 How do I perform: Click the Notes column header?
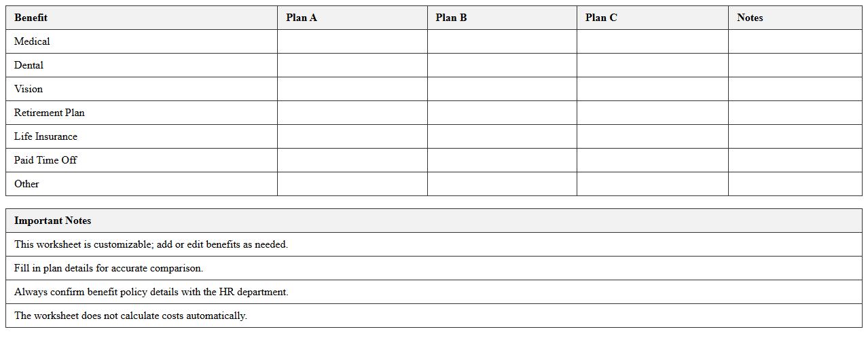(750, 18)
